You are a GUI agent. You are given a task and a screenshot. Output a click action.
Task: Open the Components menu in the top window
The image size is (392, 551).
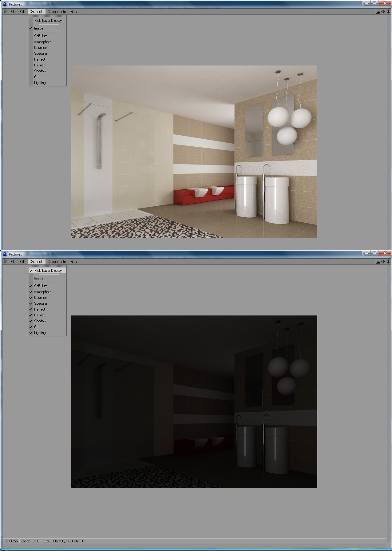(56, 12)
